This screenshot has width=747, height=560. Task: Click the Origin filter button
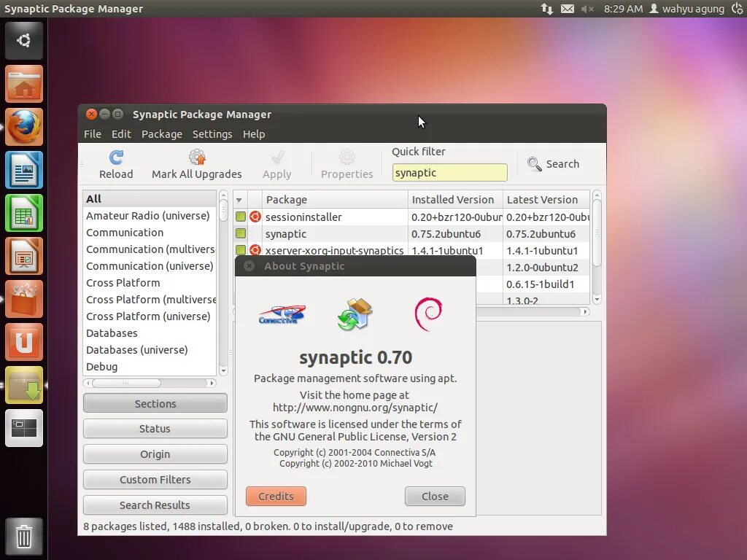point(155,454)
